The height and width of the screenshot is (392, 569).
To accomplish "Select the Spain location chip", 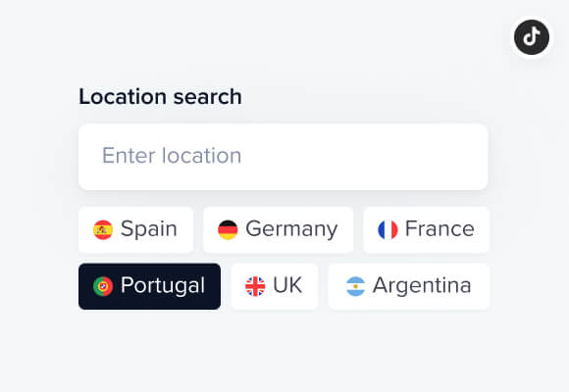I will pos(135,230).
